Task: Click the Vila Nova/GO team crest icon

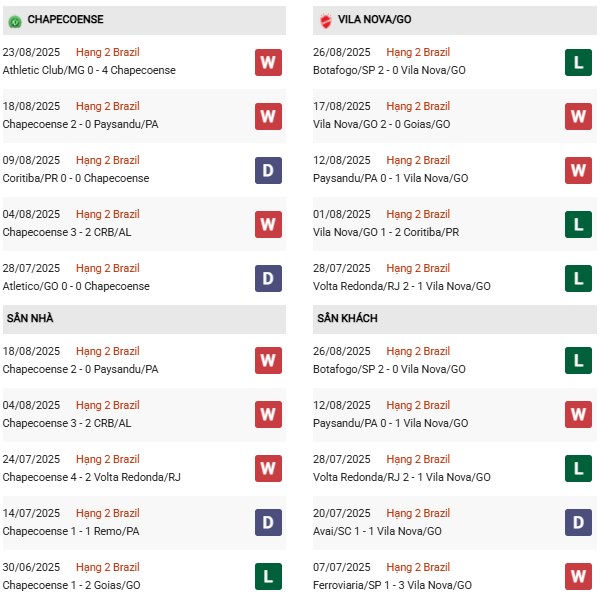Action: point(325,20)
